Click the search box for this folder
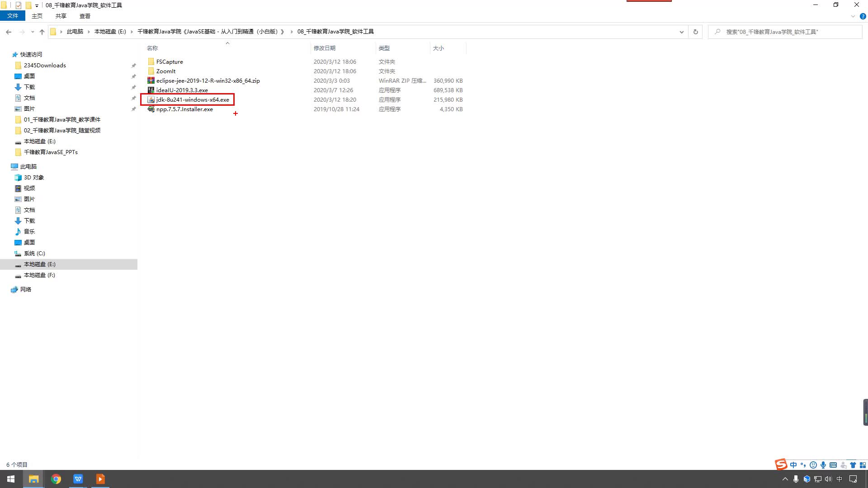 coord(786,32)
